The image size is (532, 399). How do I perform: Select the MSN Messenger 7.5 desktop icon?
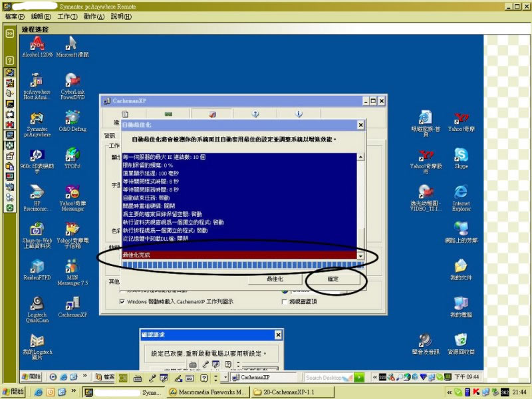point(72,273)
